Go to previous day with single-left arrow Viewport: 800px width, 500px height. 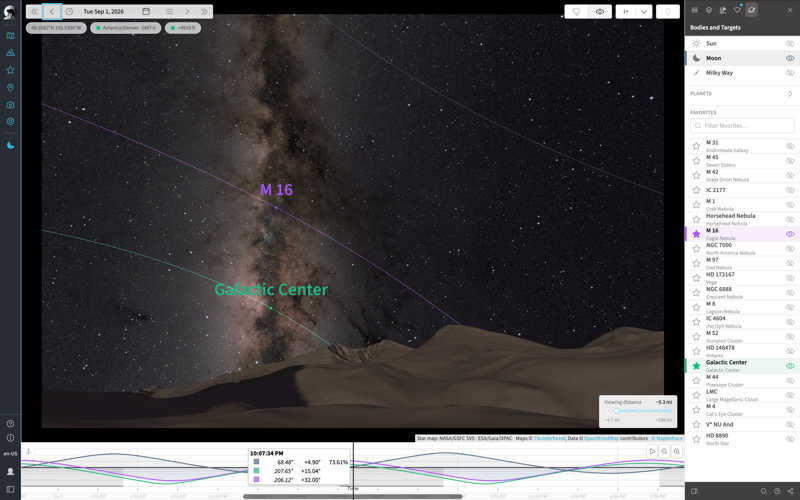pos(52,11)
